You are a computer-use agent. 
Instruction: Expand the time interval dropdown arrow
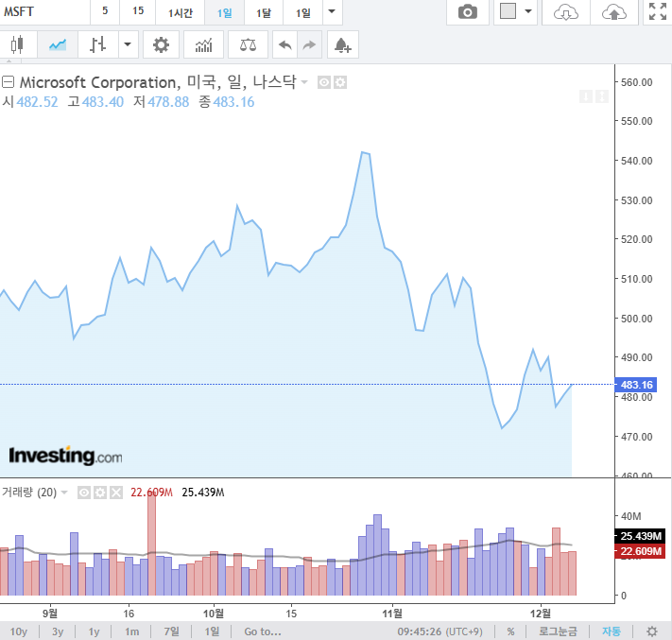click(x=330, y=12)
